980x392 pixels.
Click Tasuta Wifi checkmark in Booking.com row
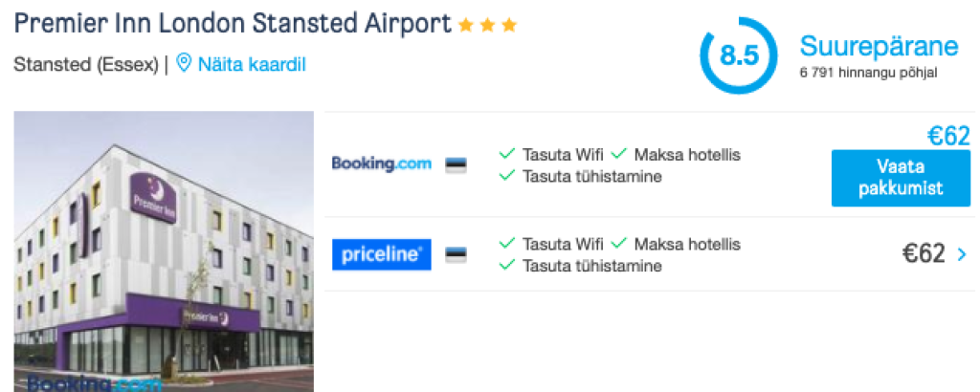(507, 154)
